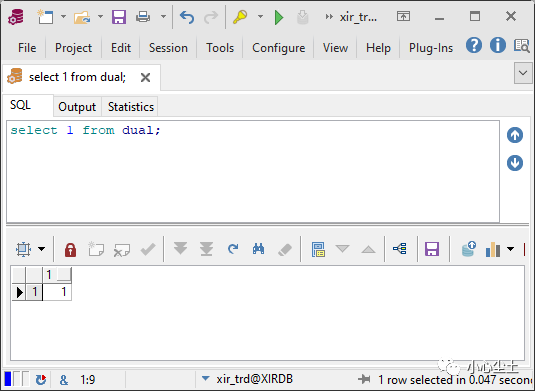This screenshot has width=535, height=391.
Task: Expand the Print dropdown arrow
Action: 163,16
